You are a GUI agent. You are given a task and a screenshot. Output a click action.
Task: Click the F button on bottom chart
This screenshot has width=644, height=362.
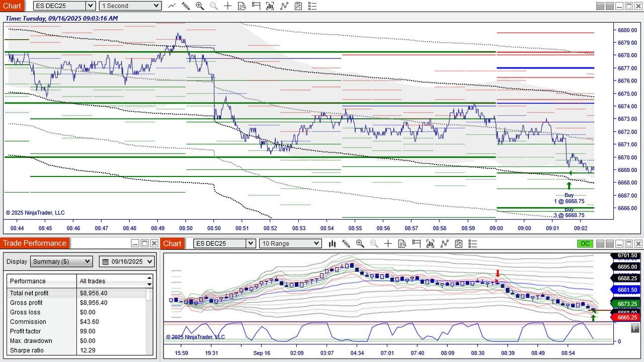[635, 328]
